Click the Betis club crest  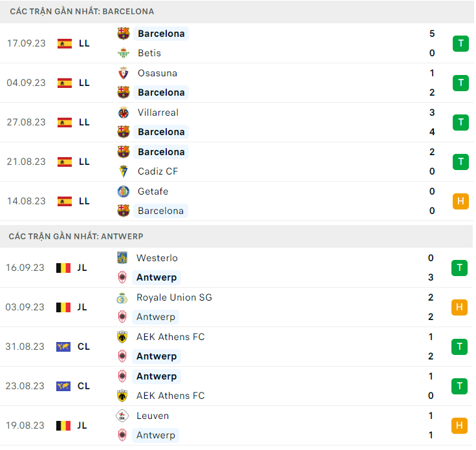coord(123,53)
